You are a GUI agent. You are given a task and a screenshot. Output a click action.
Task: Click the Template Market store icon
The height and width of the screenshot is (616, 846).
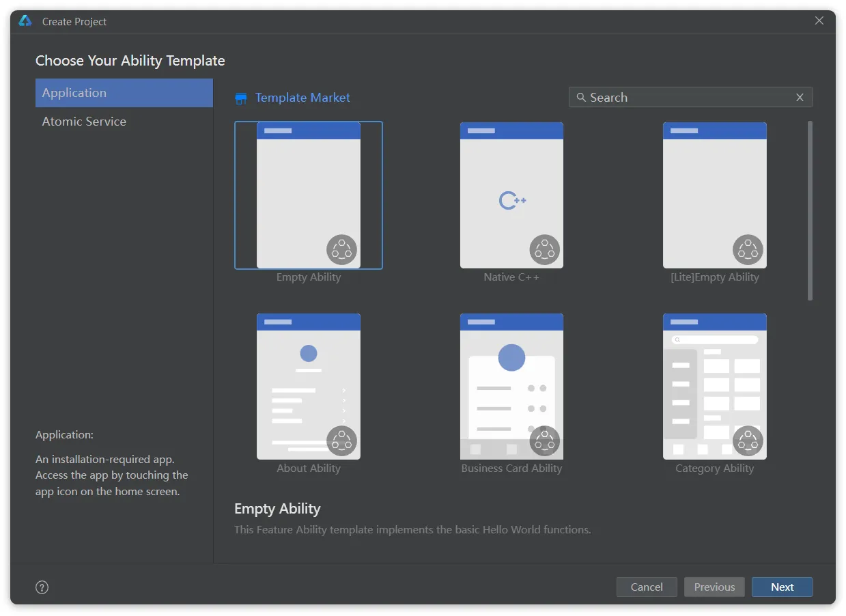(x=240, y=98)
